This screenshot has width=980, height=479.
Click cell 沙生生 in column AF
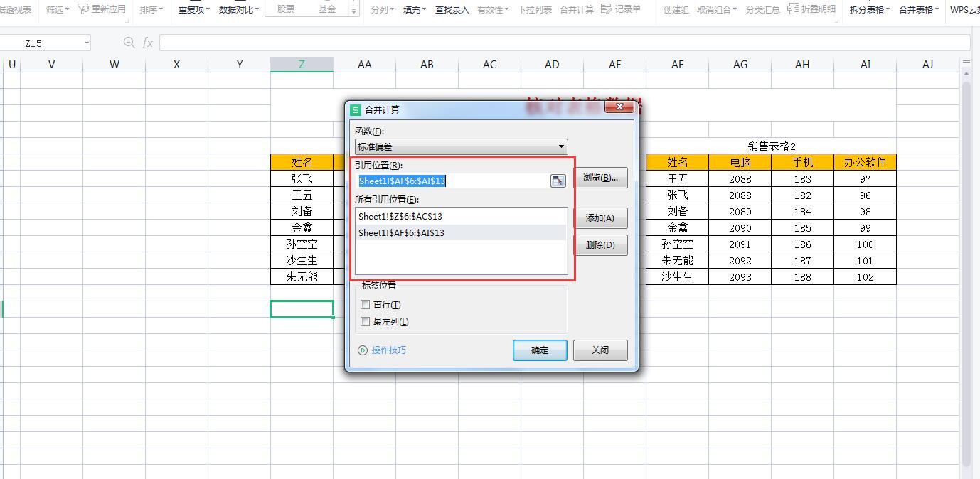(x=677, y=276)
